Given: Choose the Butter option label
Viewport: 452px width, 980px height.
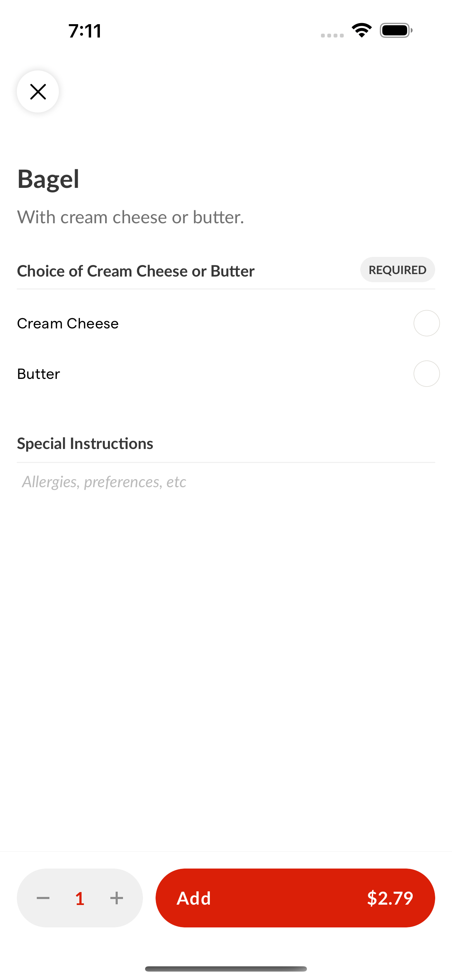Looking at the screenshot, I should [39, 374].
